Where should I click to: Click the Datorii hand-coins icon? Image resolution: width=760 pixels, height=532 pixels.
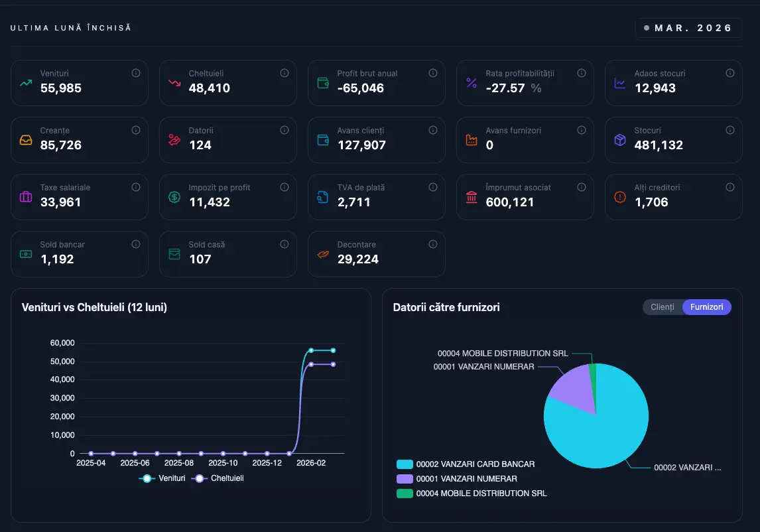[174, 140]
